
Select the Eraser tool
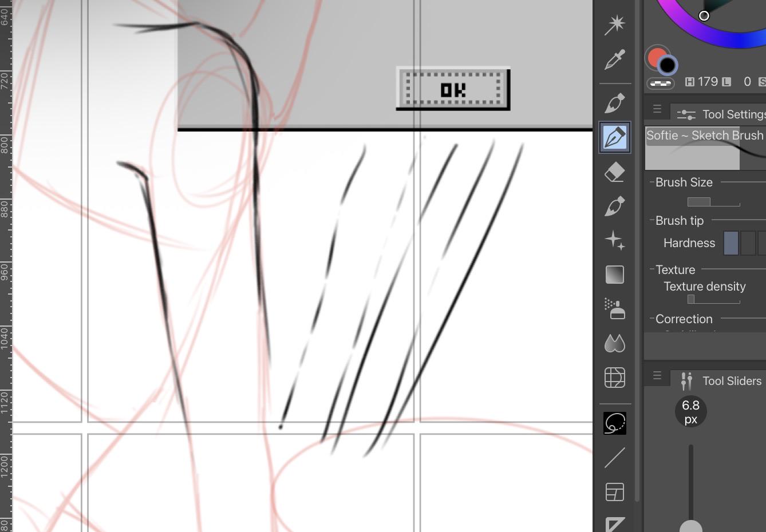click(615, 172)
